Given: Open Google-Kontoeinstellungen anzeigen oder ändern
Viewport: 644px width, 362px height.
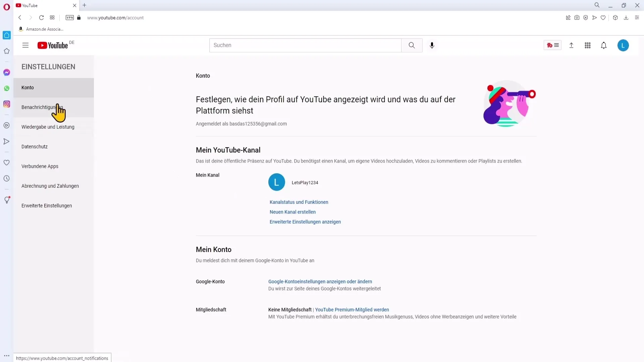Looking at the screenshot, I should tap(320, 282).
